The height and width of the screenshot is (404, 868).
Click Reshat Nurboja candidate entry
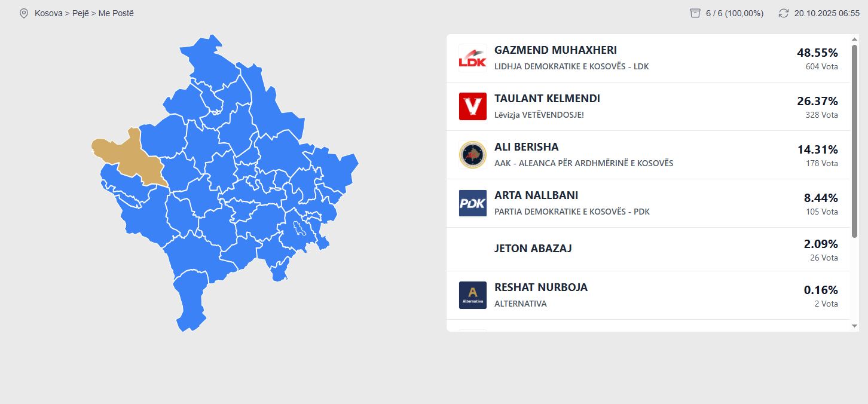[541, 287]
